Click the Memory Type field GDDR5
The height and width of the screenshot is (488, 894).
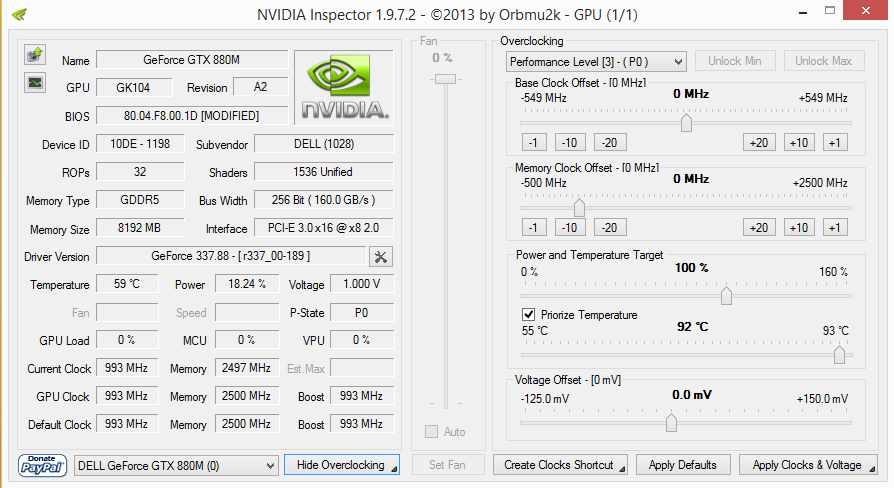pos(140,200)
